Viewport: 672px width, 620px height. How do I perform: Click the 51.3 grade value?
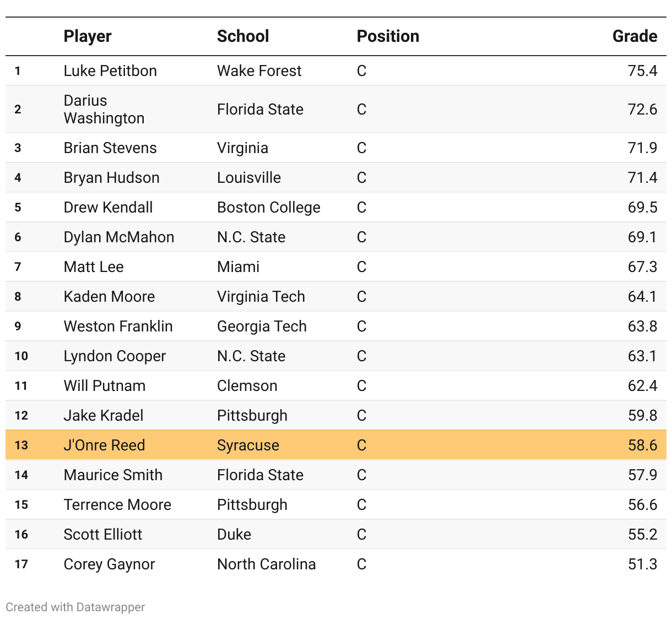pos(642,564)
